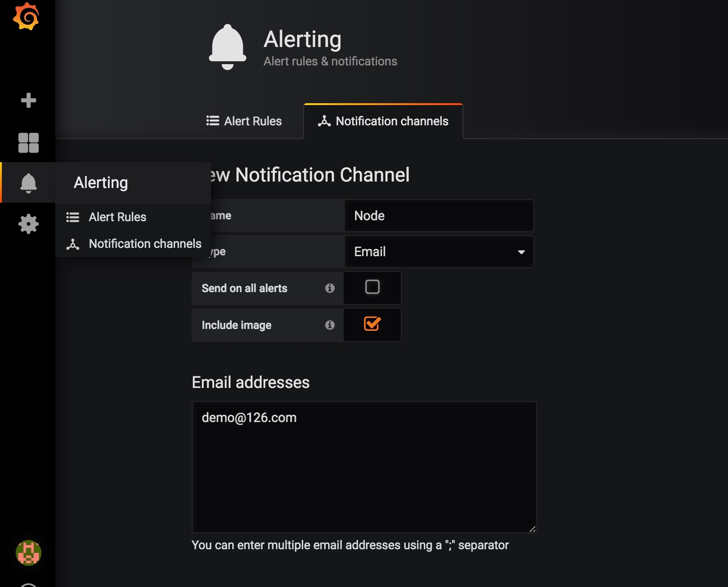This screenshot has width=728, height=587.
Task: Click info icon beside Include image
Action: coord(329,325)
